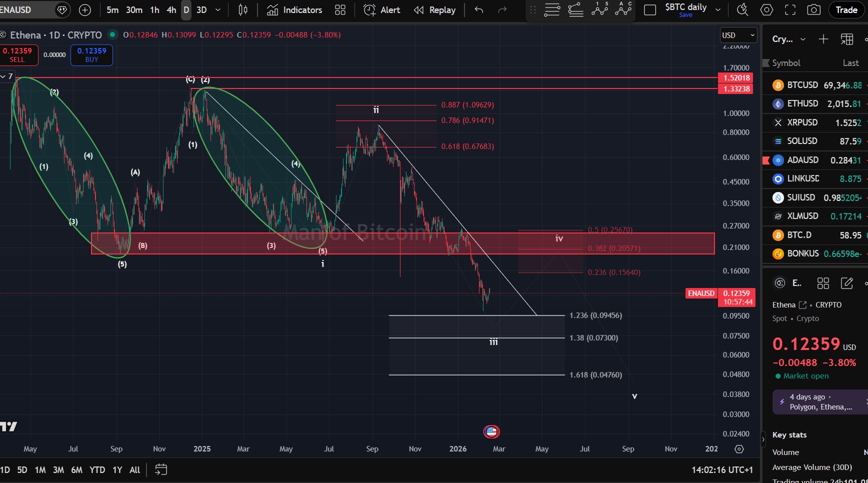Set chart range to 1Y
This screenshot has width=868, height=483.
click(x=117, y=470)
